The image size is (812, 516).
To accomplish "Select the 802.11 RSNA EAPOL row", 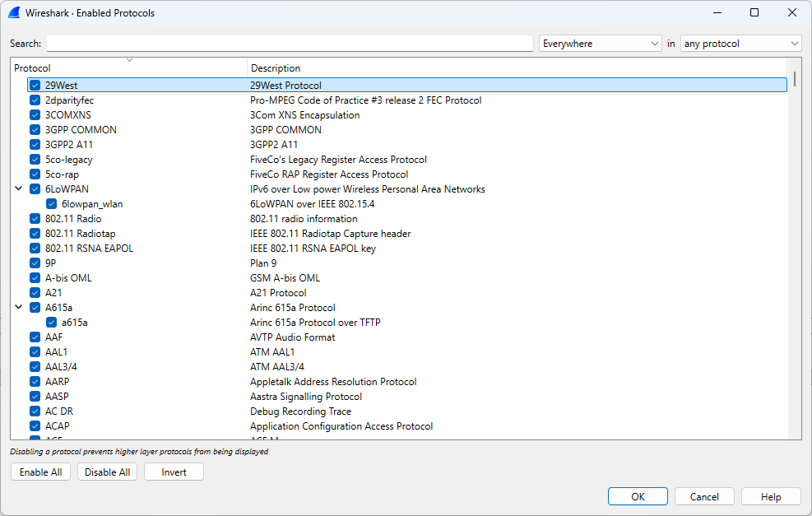I will click(407, 249).
